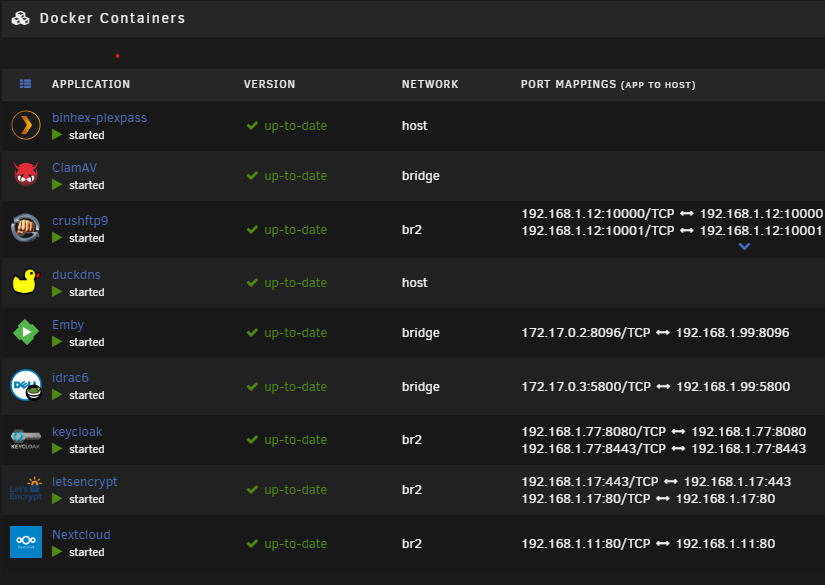Click the Emby green play icon
Image resolution: width=825 pixels, height=585 pixels.
tap(26, 332)
